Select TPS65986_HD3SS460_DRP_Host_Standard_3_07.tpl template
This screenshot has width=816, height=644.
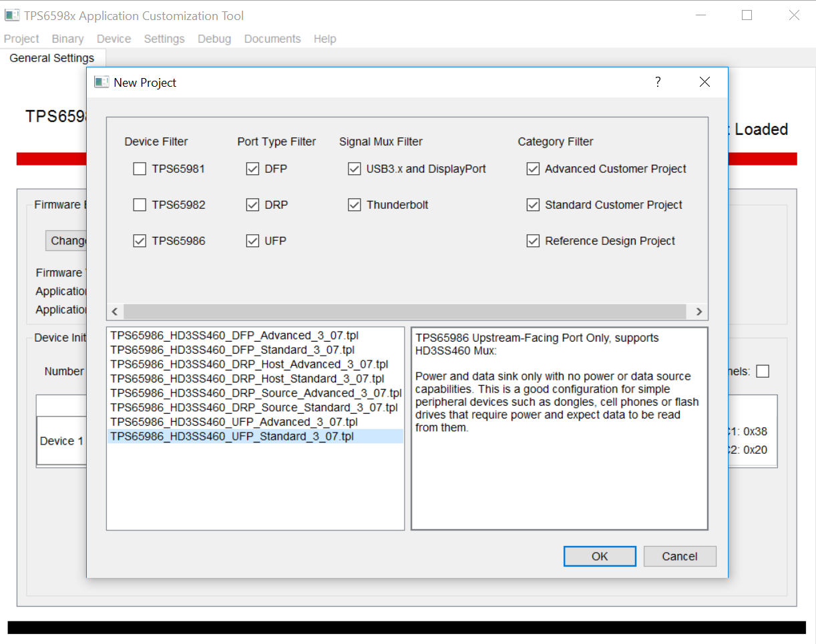(x=247, y=378)
